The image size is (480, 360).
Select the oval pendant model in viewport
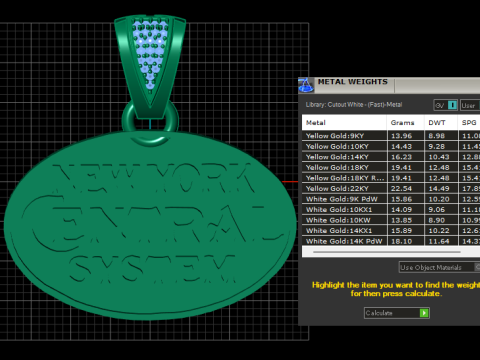150,225
